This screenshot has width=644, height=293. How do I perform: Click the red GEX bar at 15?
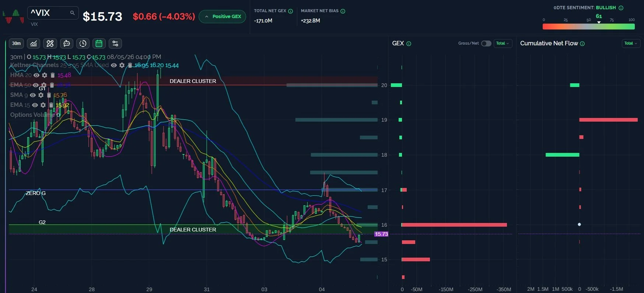416,259
